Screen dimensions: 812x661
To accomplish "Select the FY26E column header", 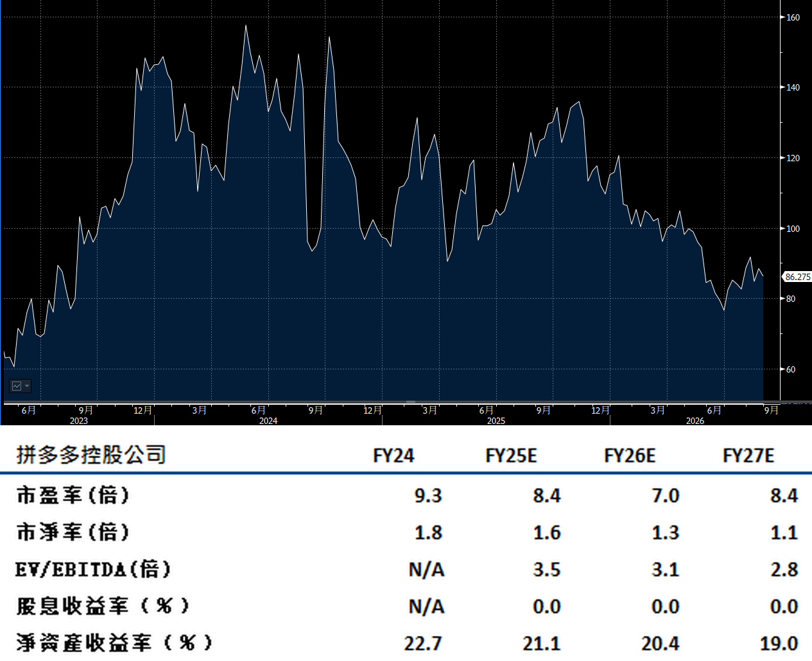I will (630, 455).
